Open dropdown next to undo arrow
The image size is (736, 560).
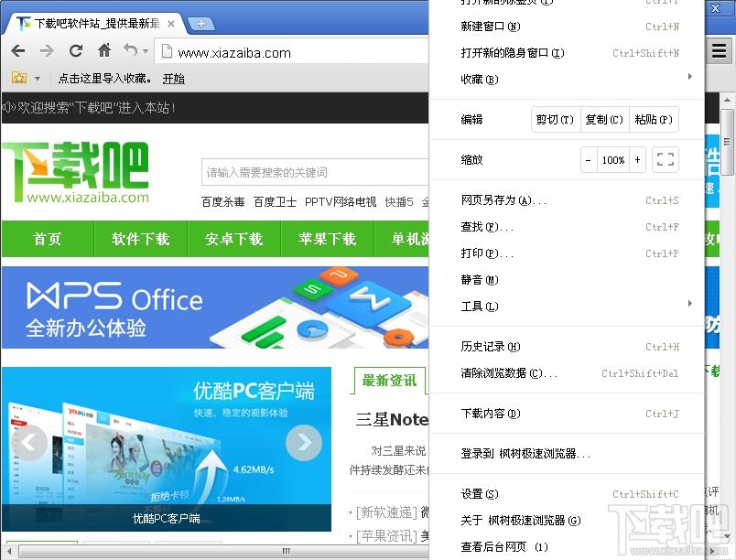coord(146,50)
